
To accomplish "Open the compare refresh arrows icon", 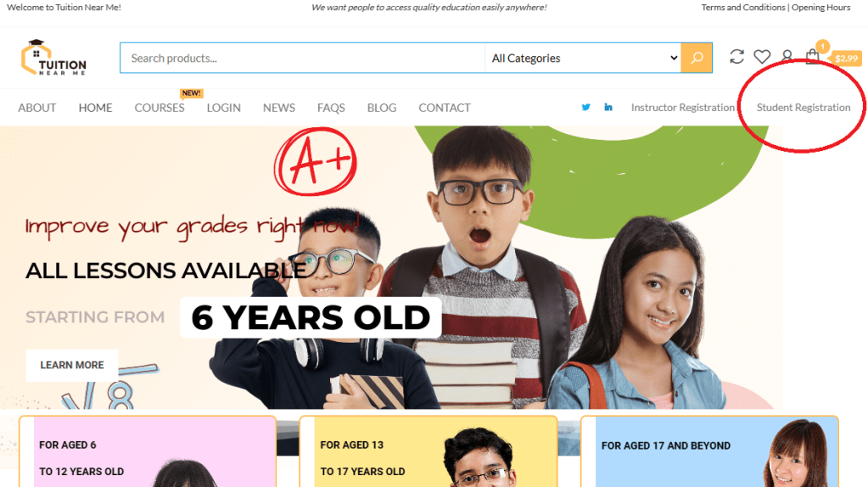I will coord(736,57).
